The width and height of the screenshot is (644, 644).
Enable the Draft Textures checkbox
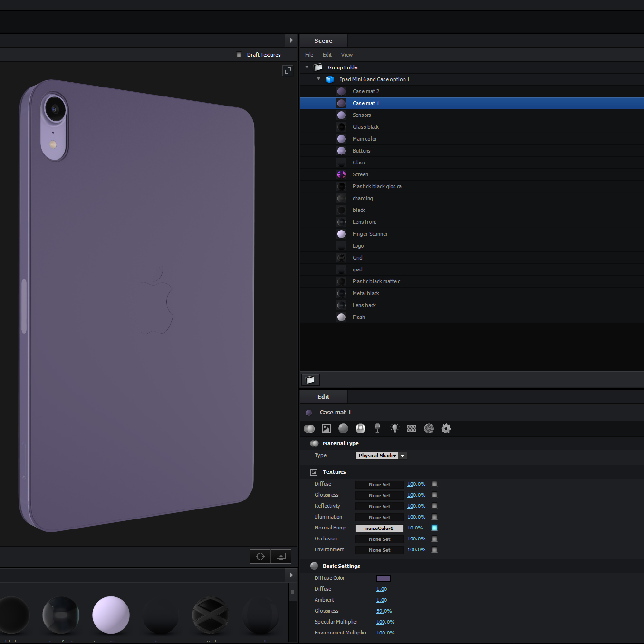(239, 55)
